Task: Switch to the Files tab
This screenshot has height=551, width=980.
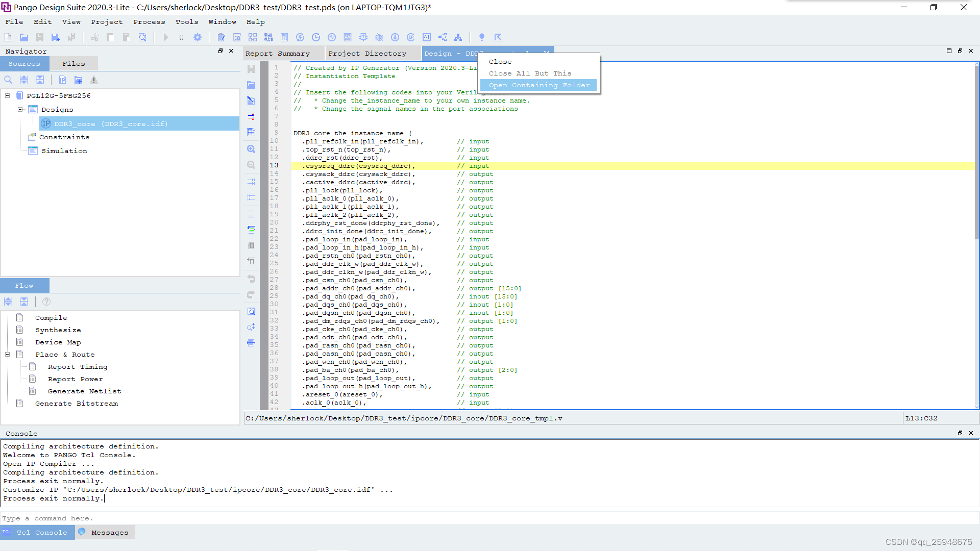Action: coord(73,64)
